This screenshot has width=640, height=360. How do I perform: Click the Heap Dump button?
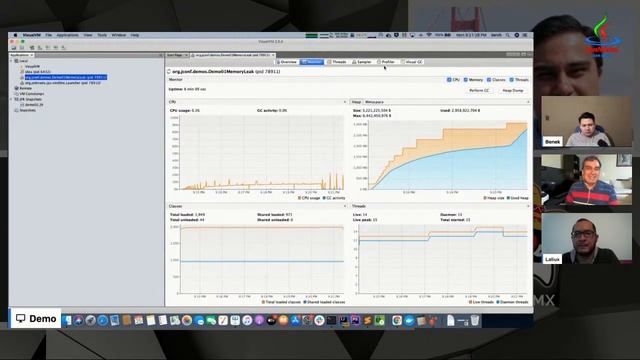pos(513,91)
